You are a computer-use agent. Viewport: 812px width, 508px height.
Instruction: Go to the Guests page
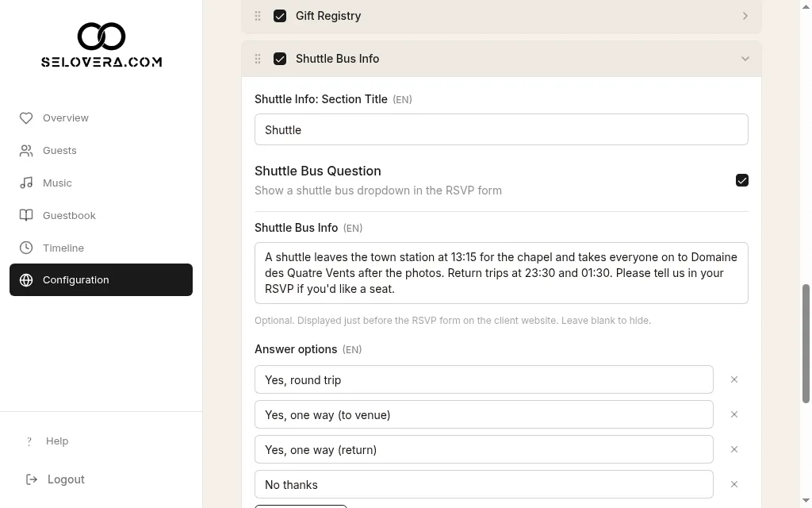pos(101,151)
